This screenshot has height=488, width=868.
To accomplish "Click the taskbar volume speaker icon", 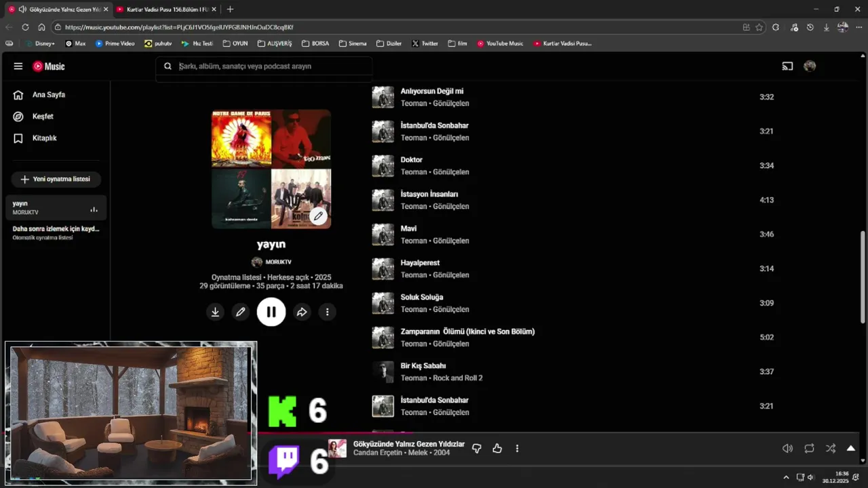I will click(810, 477).
